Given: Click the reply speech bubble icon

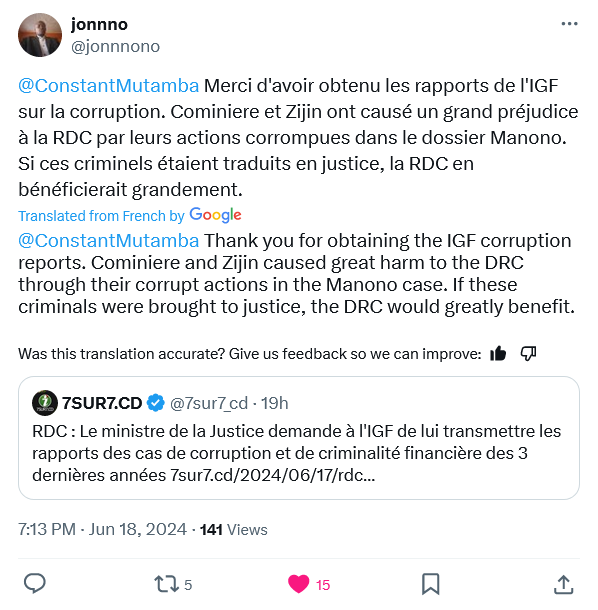Looking at the screenshot, I should point(35,584).
